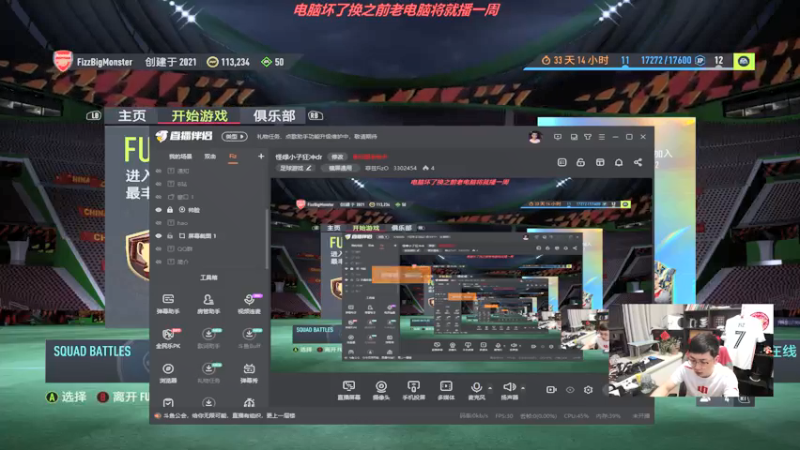Expand the microphone options arrow
This screenshot has height=450, width=800.
490,388
